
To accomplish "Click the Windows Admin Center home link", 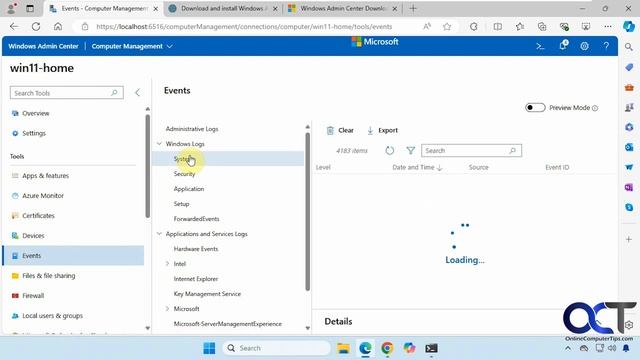I will (x=43, y=46).
